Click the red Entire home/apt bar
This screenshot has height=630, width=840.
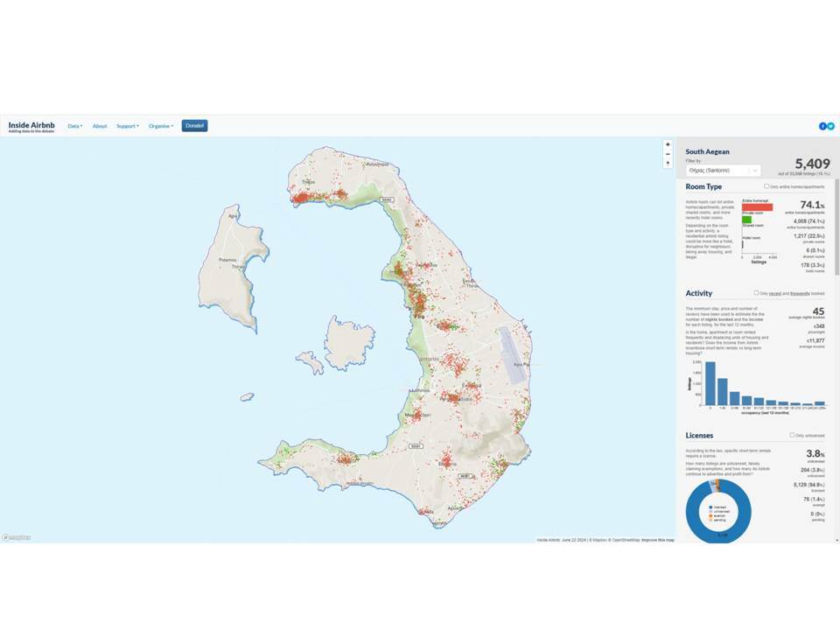coord(757,207)
